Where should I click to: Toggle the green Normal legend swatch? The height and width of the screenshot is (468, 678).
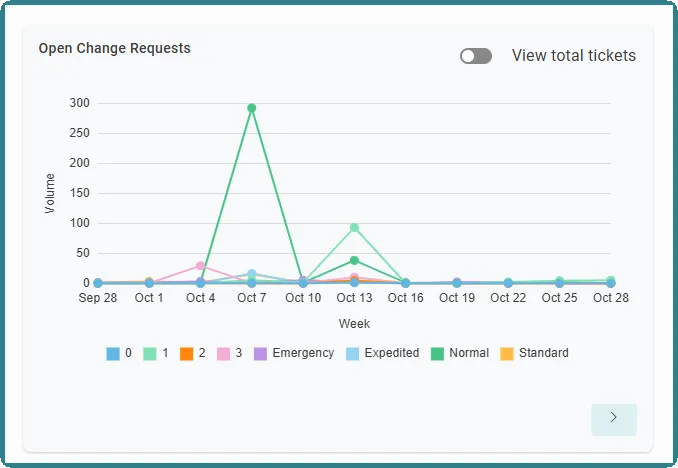(437, 353)
